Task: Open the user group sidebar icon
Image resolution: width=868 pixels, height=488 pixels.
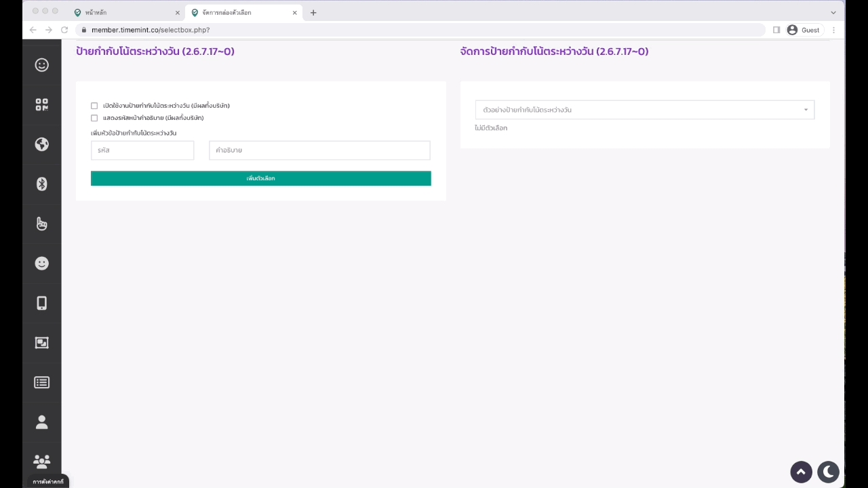Action: tap(41, 462)
